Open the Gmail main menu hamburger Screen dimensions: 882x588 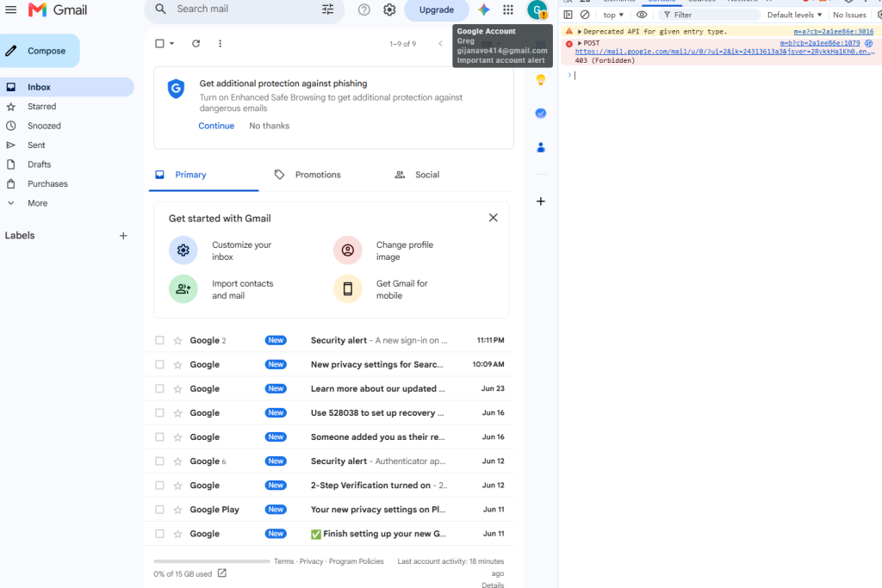[10, 9]
